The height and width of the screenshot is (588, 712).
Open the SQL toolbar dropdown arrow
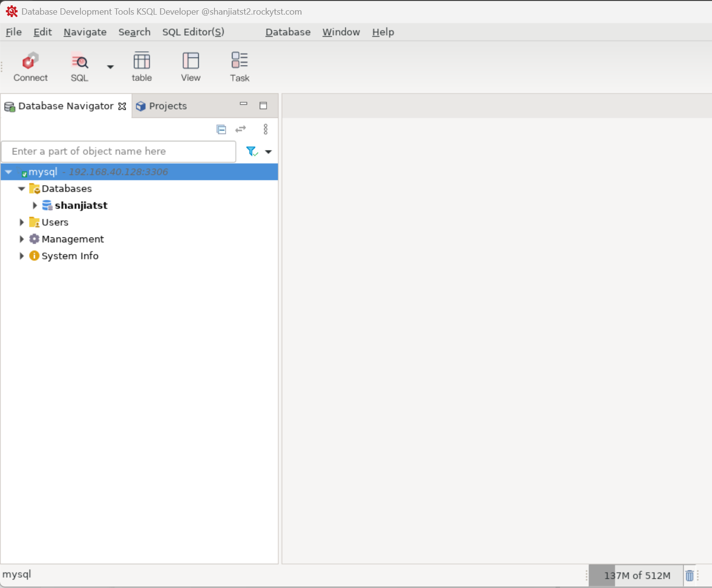(111, 67)
